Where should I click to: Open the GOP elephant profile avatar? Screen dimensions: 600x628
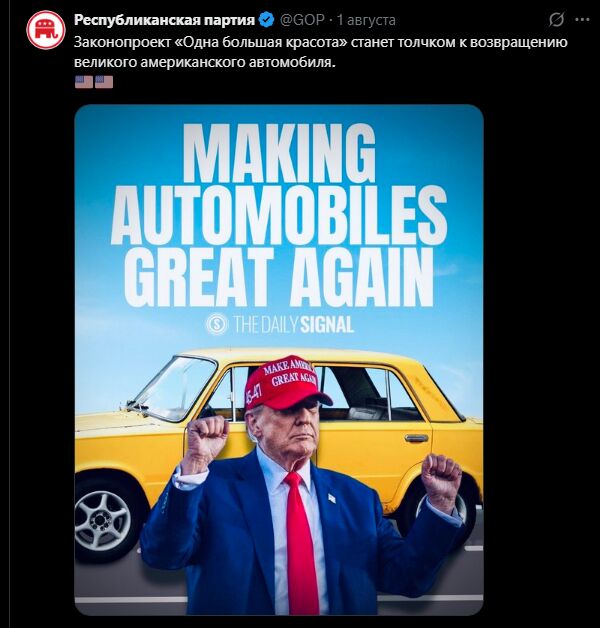[x=46, y=30]
